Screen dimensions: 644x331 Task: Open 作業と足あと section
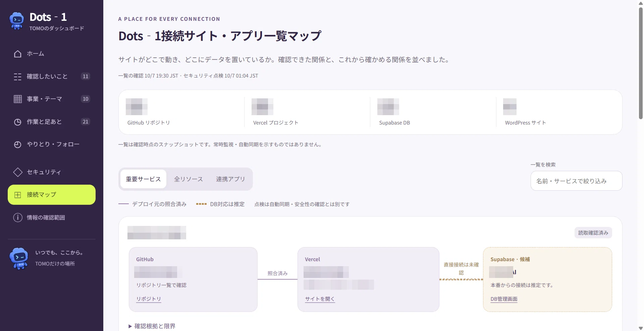[52, 122]
